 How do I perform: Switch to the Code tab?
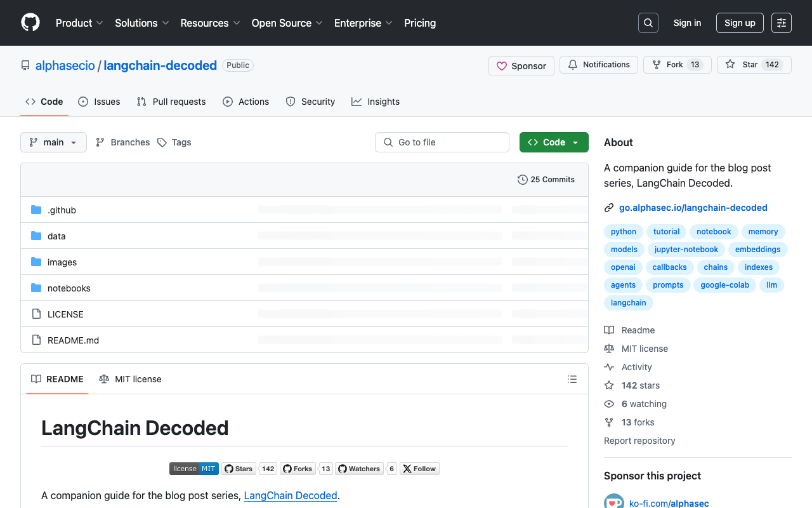point(44,102)
